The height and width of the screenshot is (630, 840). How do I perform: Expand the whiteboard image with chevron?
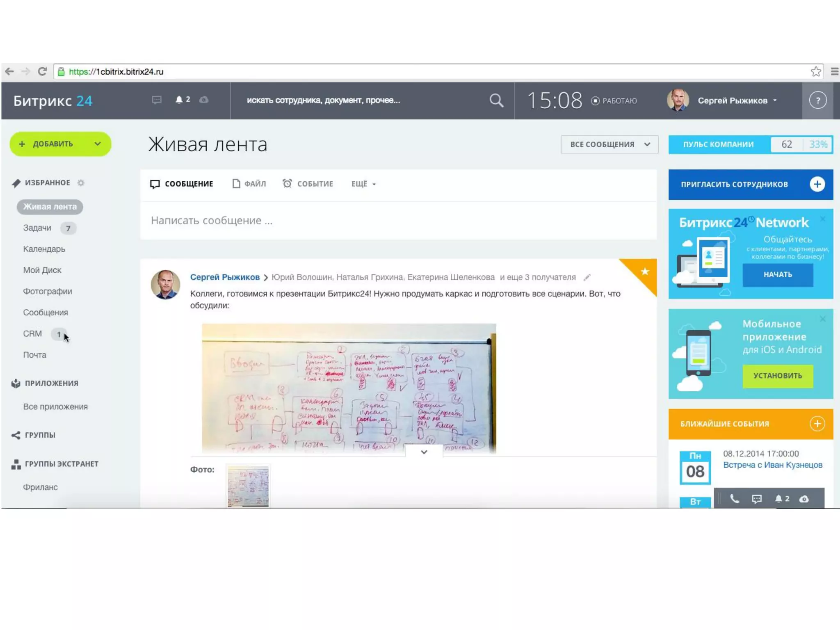click(x=424, y=452)
